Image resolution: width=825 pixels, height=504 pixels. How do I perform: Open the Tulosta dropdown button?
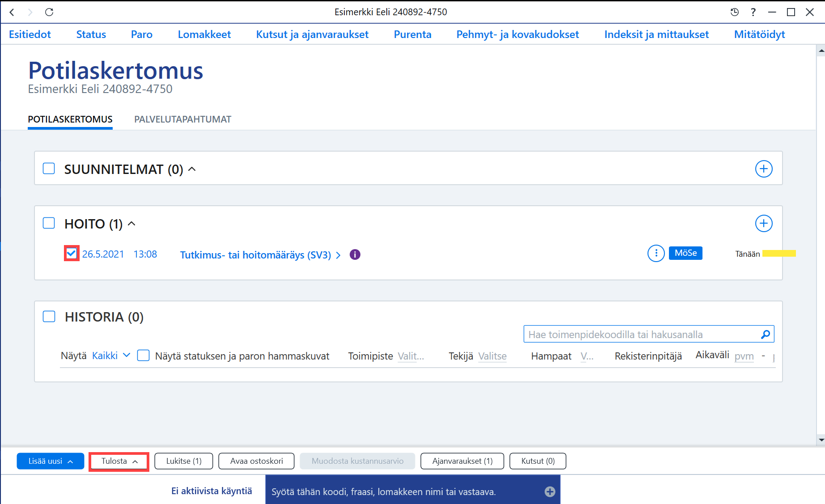click(x=119, y=461)
